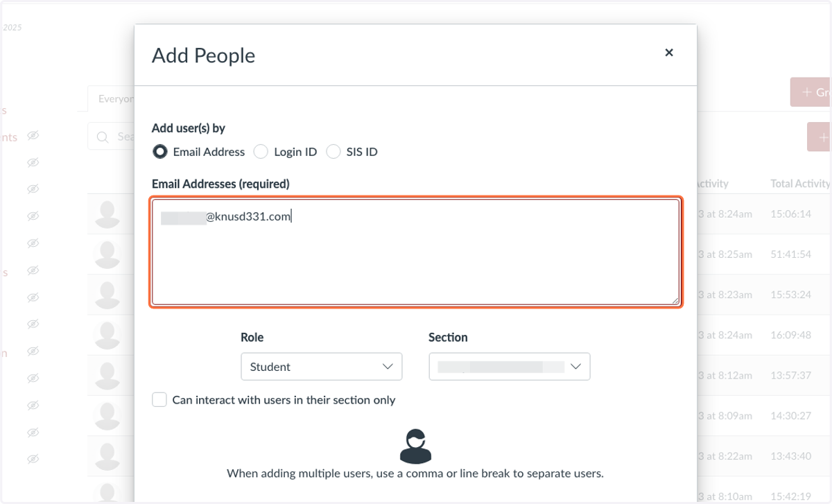This screenshot has width=832, height=504.
Task: Click the 16:09:48 total activity value
Action: [790, 335]
